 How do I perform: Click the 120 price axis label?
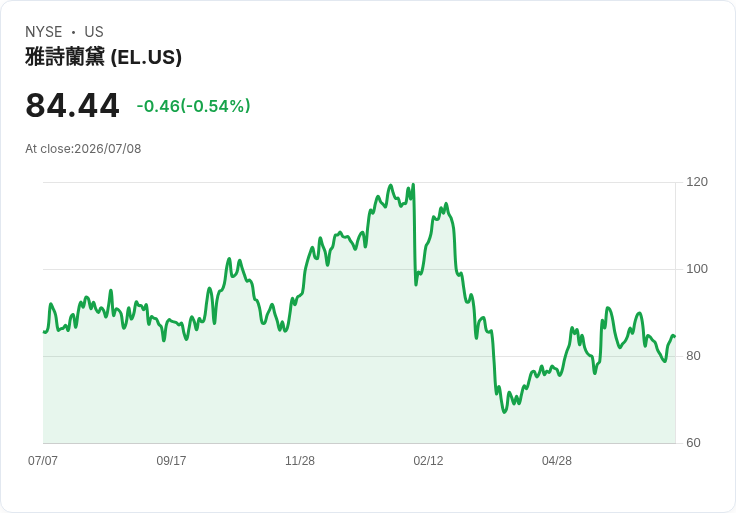(697, 182)
